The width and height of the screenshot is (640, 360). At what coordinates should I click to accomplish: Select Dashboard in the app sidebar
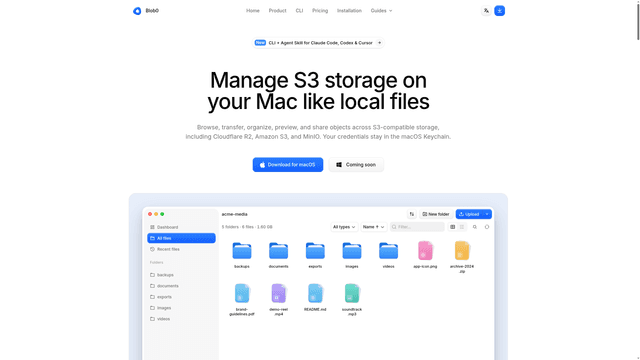tap(181, 227)
